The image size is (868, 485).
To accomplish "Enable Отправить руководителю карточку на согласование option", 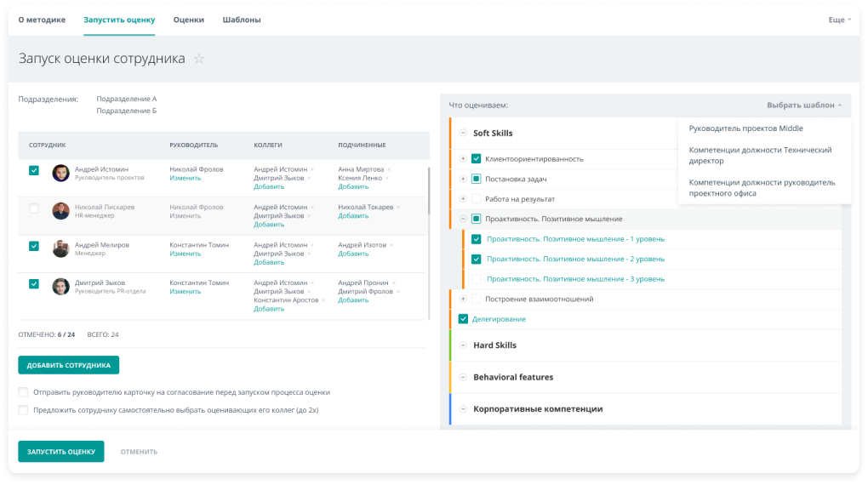I will (23, 392).
